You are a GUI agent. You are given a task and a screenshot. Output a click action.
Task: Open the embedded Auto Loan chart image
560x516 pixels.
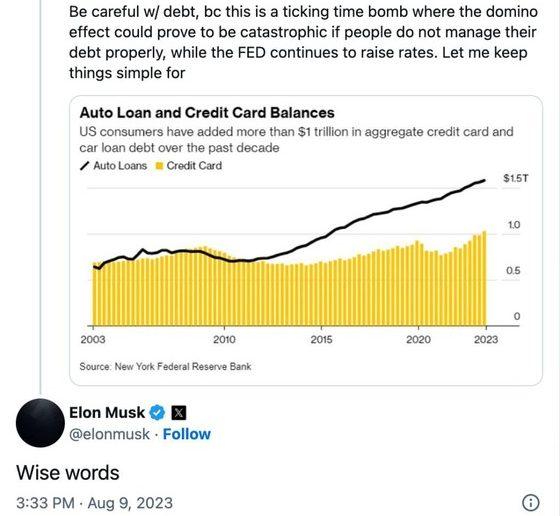click(x=306, y=240)
